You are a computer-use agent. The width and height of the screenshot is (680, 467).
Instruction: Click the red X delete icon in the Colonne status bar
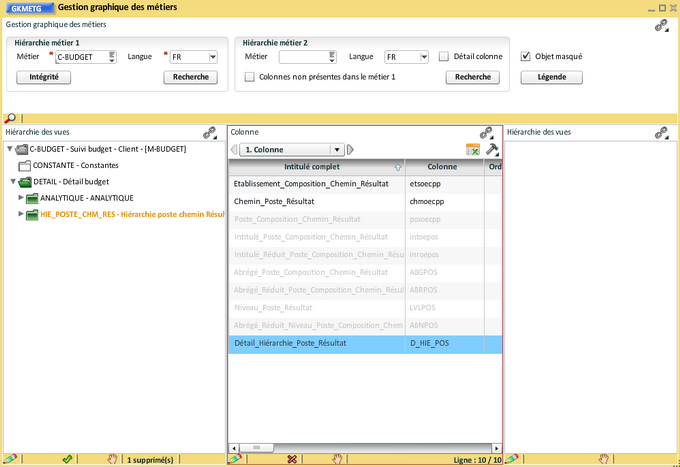click(x=292, y=459)
